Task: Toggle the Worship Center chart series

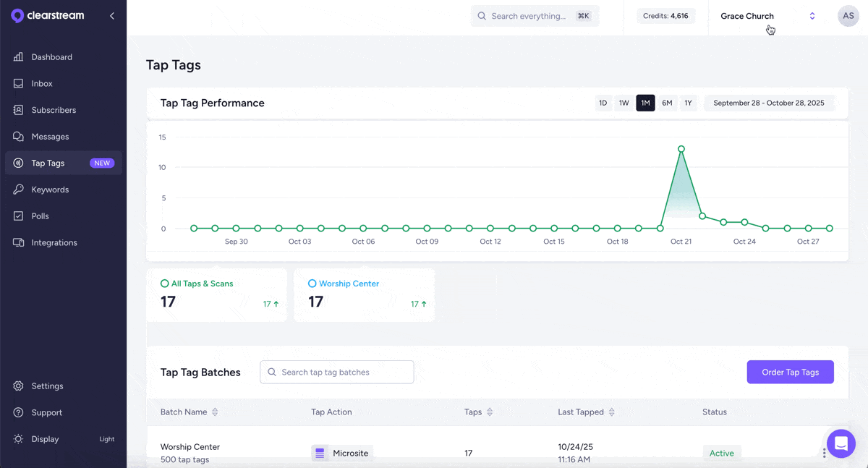Action: 312,284
